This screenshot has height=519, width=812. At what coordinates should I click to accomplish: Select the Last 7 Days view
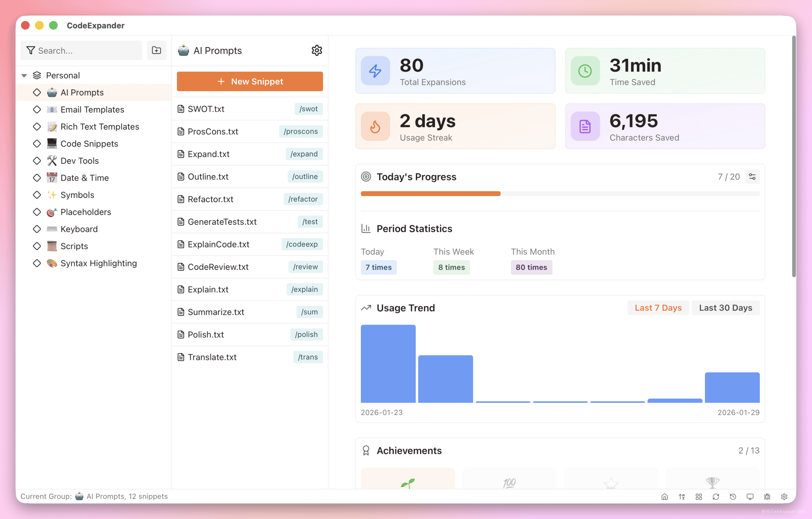pyautogui.click(x=658, y=308)
